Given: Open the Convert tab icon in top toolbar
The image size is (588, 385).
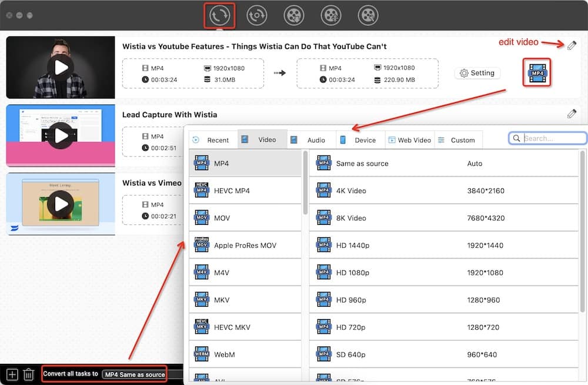Looking at the screenshot, I should (219, 15).
